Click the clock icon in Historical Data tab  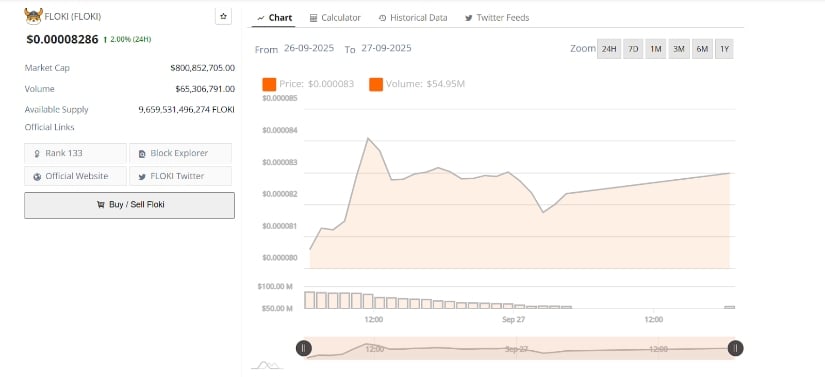click(383, 18)
